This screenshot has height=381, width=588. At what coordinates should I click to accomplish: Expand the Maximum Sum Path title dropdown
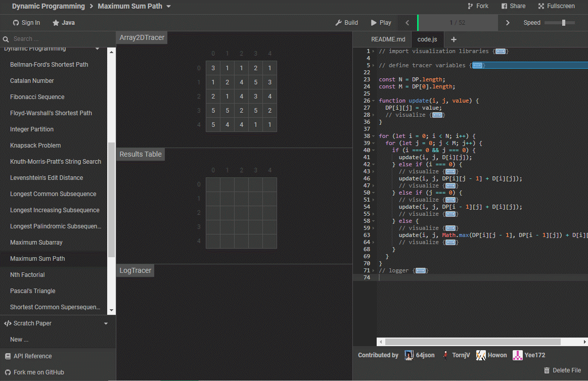(168, 7)
